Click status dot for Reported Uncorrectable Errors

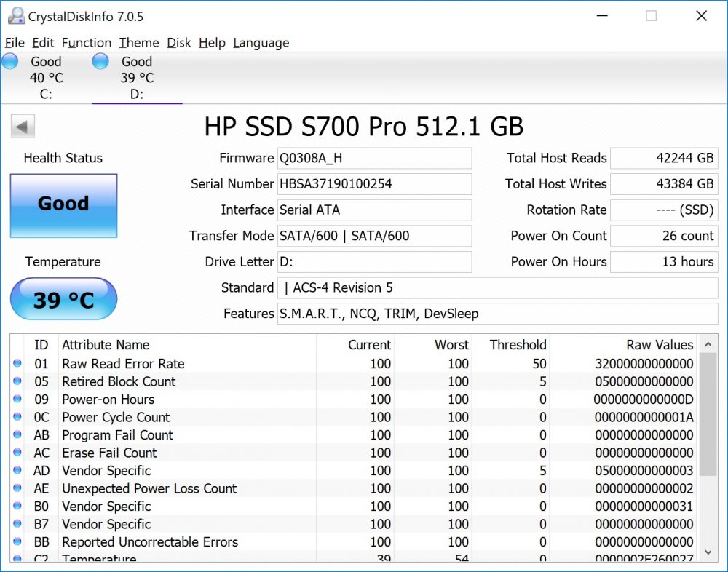(x=17, y=541)
